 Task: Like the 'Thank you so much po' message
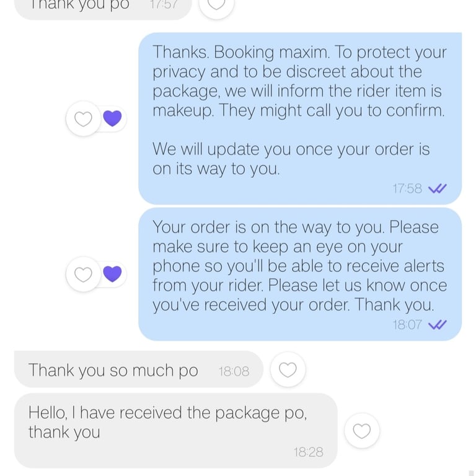click(288, 369)
